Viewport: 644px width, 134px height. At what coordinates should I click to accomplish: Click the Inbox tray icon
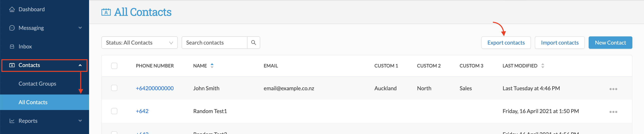click(x=12, y=46)
